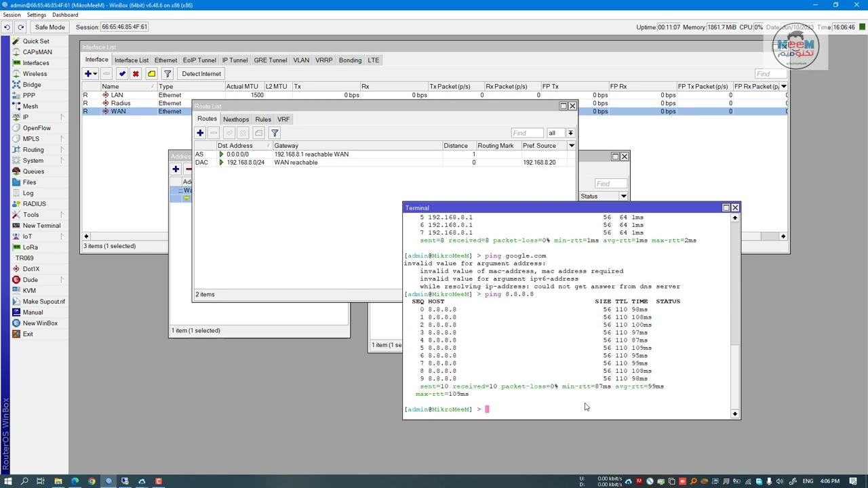Click the Terminal vertical scrollbar

point(735,316)
